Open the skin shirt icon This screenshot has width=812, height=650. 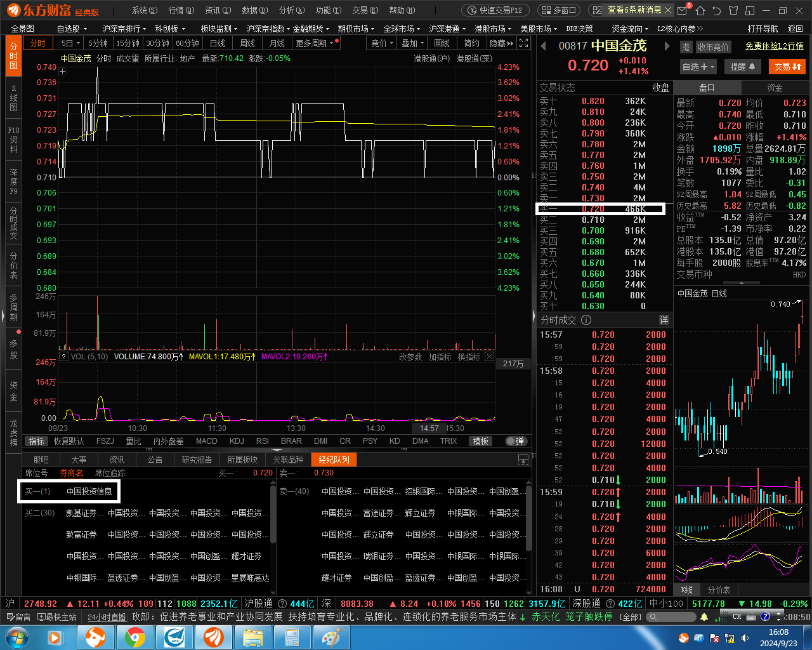pyautogui.click(x=733, y=10)
